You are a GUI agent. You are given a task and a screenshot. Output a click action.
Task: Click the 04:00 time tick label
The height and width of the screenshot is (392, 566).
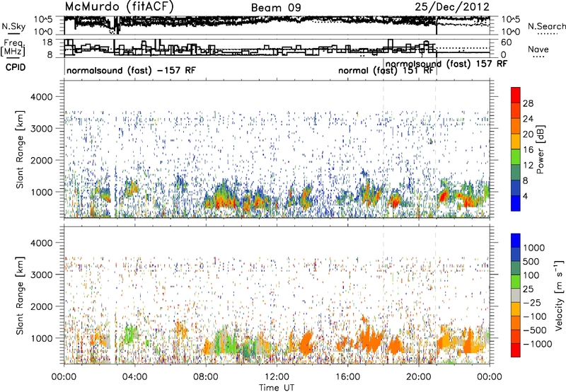[134, 377]
